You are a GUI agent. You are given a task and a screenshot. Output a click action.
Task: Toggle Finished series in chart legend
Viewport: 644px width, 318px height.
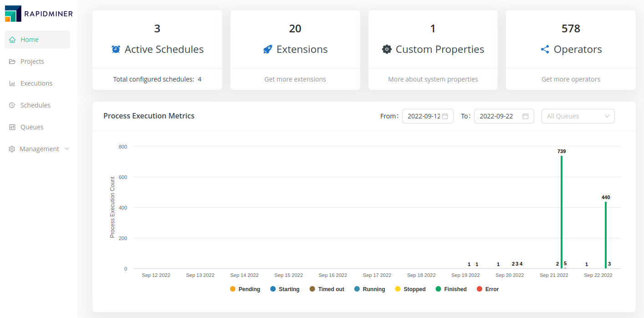[451, 289]
